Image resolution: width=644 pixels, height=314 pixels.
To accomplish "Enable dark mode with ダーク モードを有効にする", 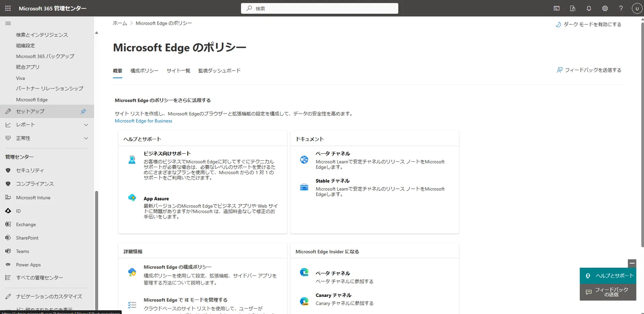I will 588,25.
